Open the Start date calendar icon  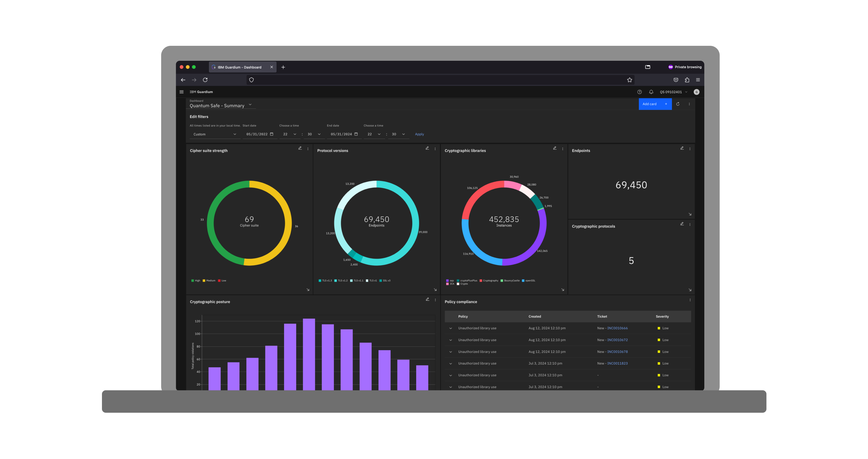pyautogui.click(x=272, y=134)
